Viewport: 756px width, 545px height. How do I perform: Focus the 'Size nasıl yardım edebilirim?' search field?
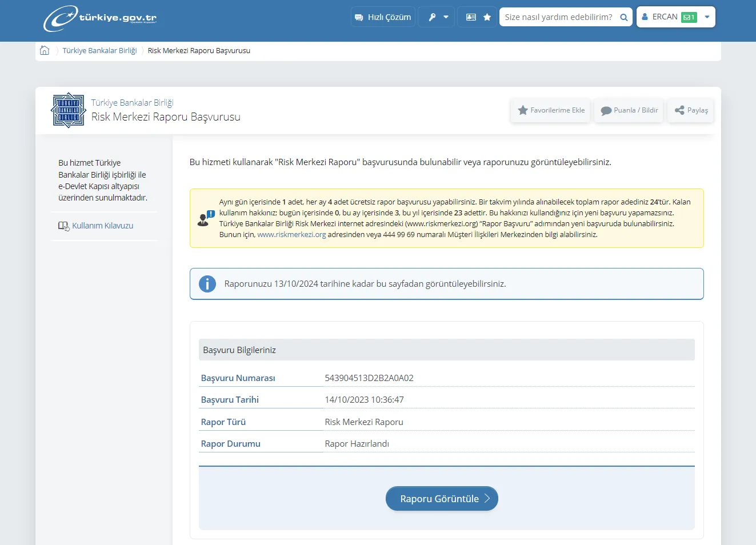click(x=558, y=17)
